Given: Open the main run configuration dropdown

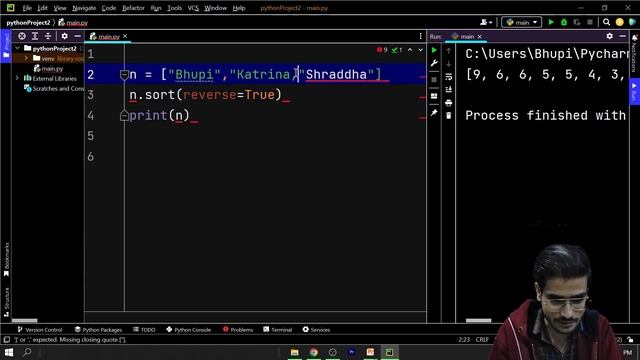Looking at the screenshot, I should click(522, 22).
